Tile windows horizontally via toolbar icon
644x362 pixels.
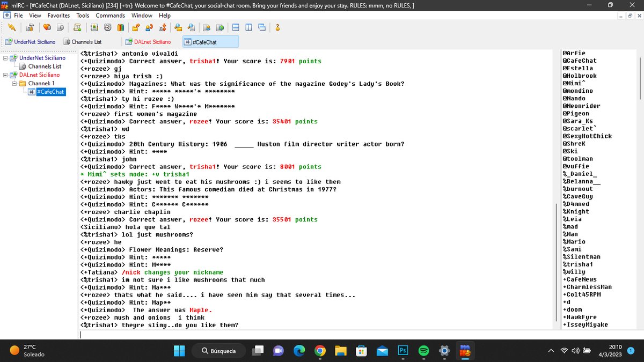coord(236,27)
